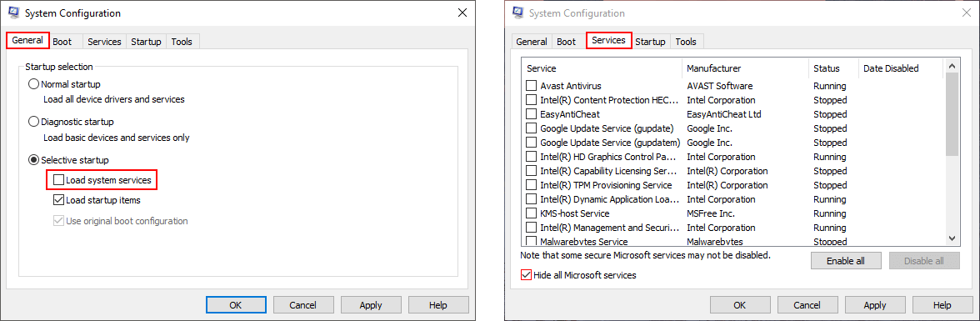
Task: Select Normal startup radio button
Action: point(34,84)
